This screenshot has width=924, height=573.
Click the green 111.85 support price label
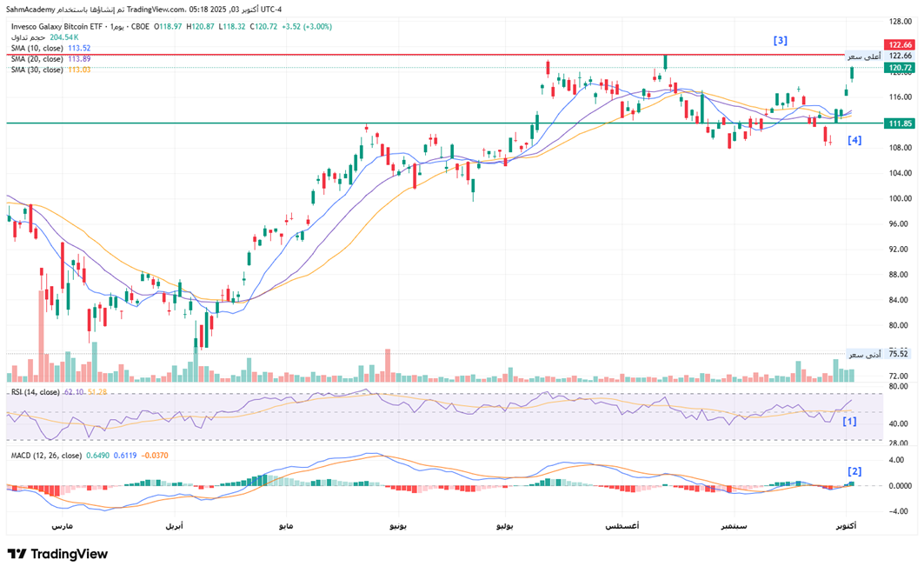click(x=900, y=123)
